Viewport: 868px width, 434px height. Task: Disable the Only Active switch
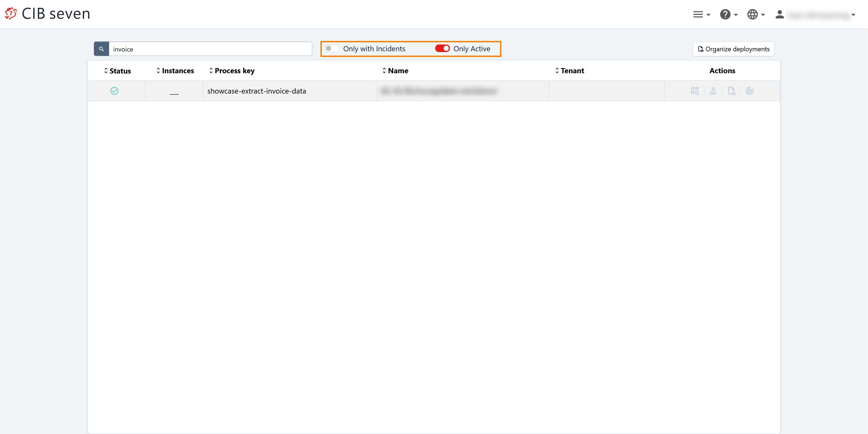pos(442,49)
